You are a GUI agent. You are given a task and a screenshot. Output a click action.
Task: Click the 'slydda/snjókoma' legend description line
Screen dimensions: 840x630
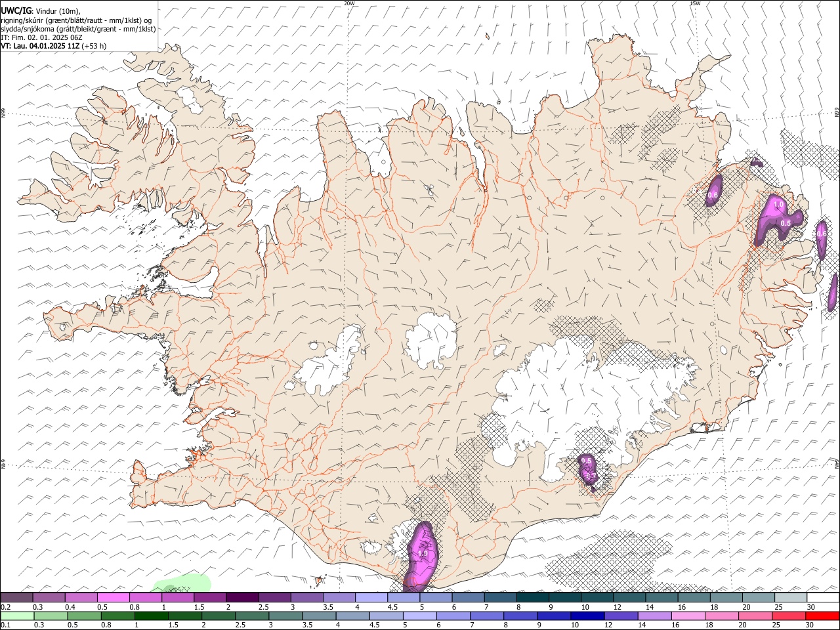(78, 29)
